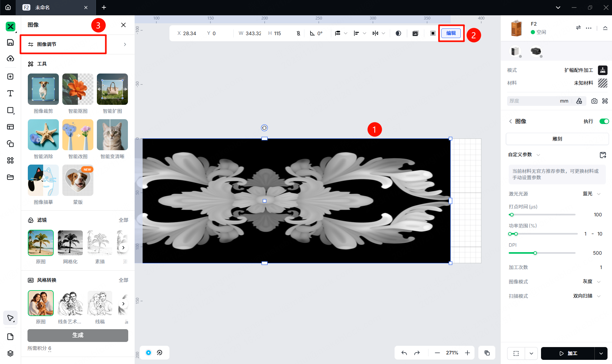Open the 图像模式 dropdown

[592, 282]
